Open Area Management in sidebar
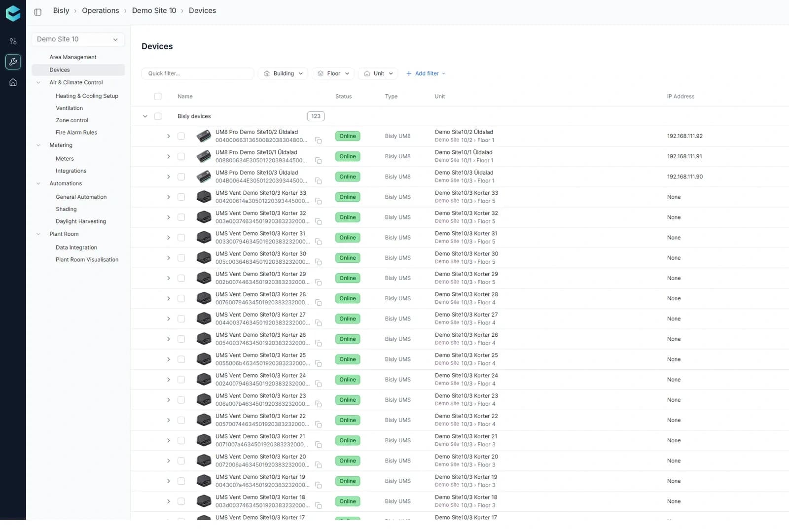Screen dimensions: 789x532 point(73,57)
